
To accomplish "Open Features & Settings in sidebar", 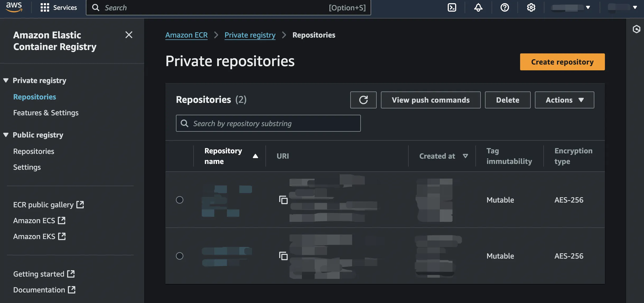I will tap(46, 113).
